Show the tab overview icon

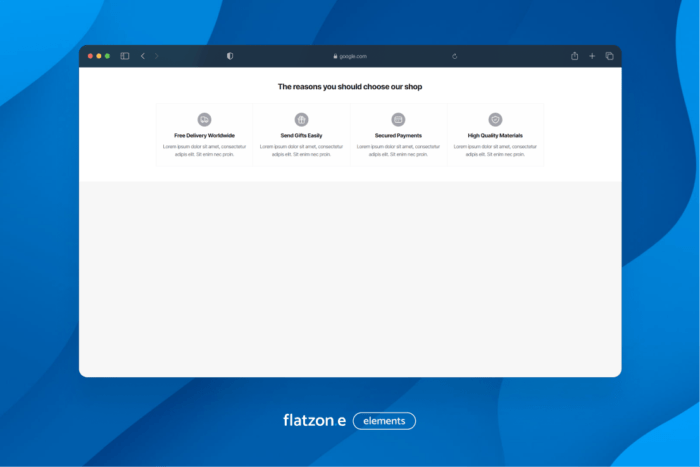609,56
